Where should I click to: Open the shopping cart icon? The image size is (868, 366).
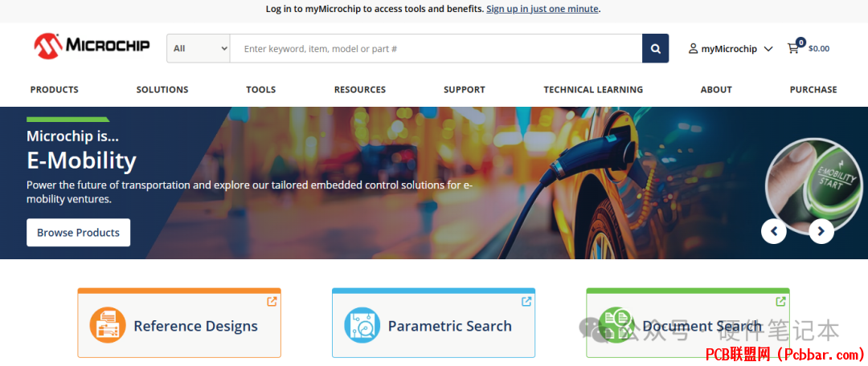tap(793, 49)
